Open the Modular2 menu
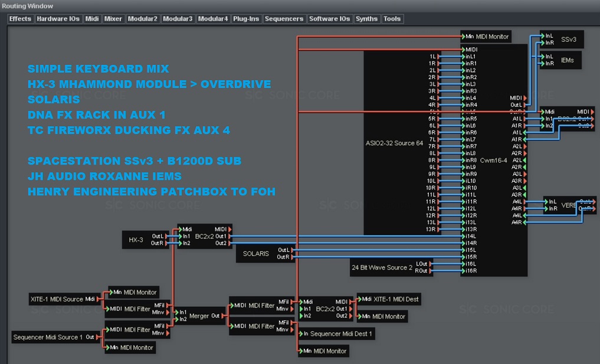The height and width of the screenshot is (364, 600). (142, 19)
